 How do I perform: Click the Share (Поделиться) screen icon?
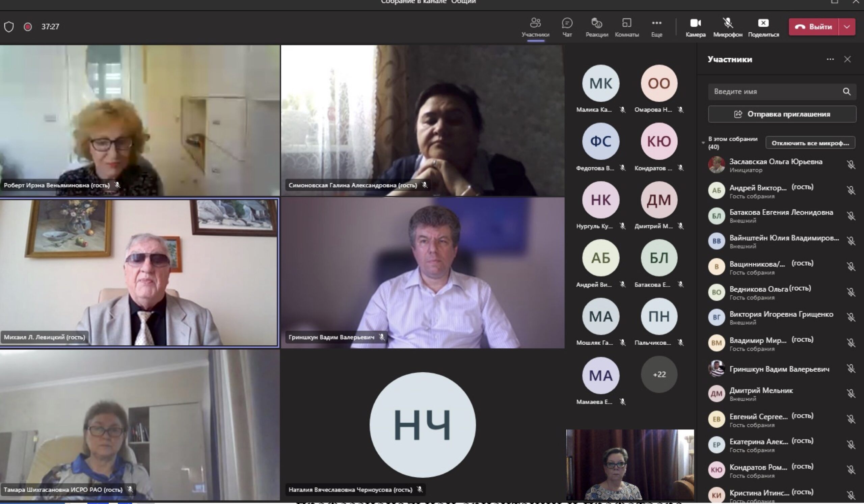763,23
